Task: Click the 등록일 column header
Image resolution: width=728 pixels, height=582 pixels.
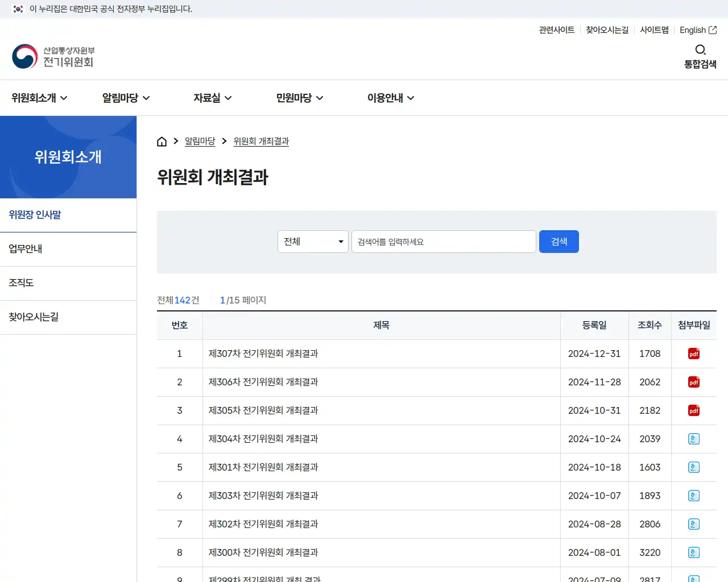Action: [x=594, y=325]
